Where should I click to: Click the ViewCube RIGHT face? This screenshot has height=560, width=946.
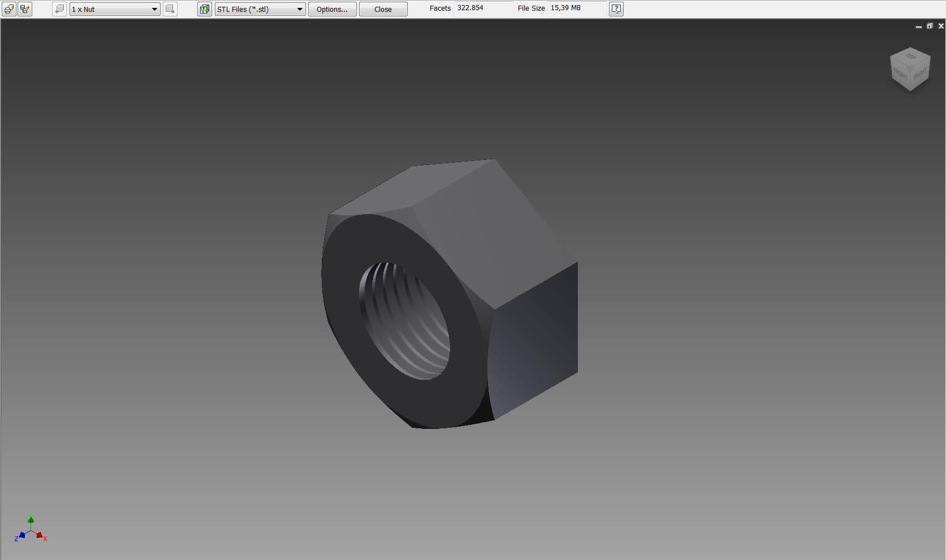(920, 73)
